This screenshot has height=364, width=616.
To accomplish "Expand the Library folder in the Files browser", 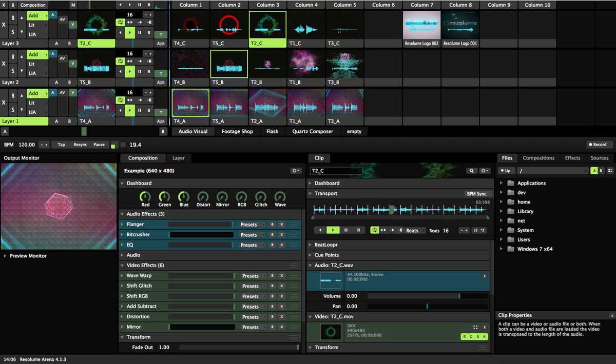I will pyautogui.click(x=502, y=211).
